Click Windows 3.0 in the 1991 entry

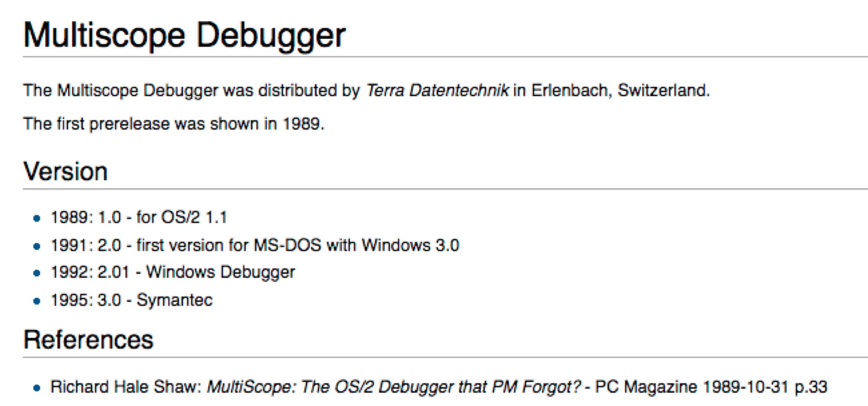coord(410,245)
